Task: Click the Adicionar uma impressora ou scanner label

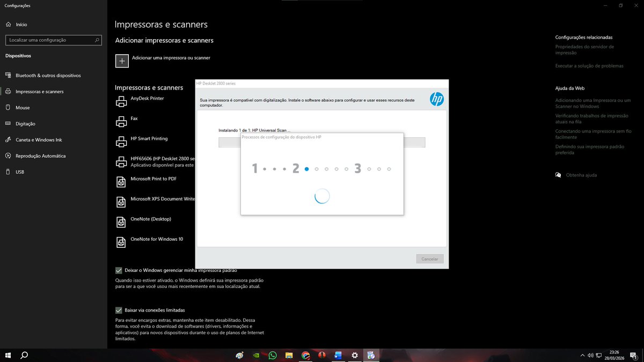Action: point(171,58)
